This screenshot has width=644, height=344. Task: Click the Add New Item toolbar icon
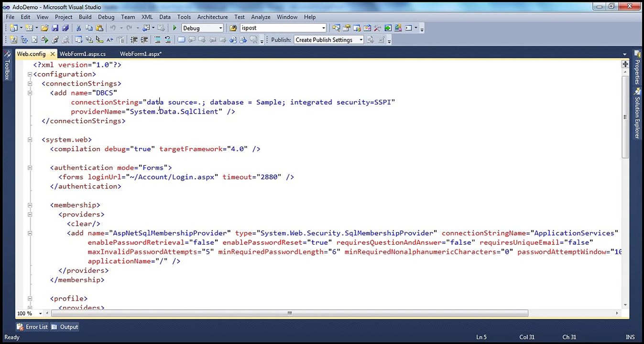pos(29,28)
